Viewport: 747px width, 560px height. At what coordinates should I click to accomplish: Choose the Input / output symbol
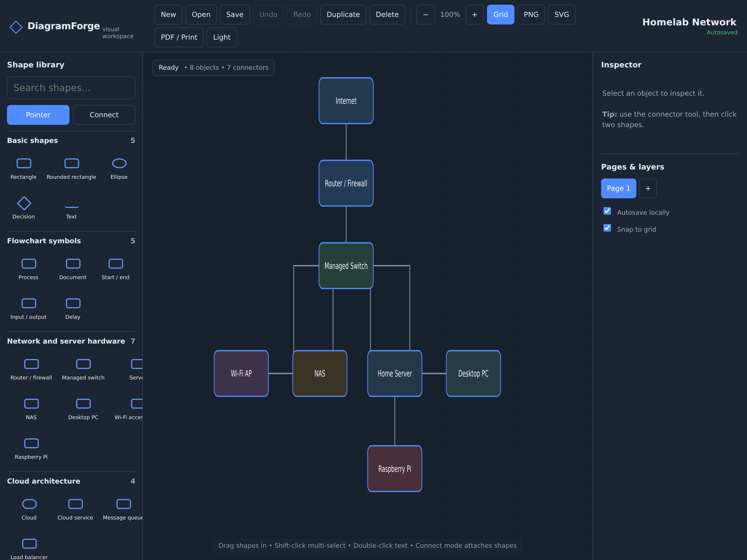(x=29, y=303)
